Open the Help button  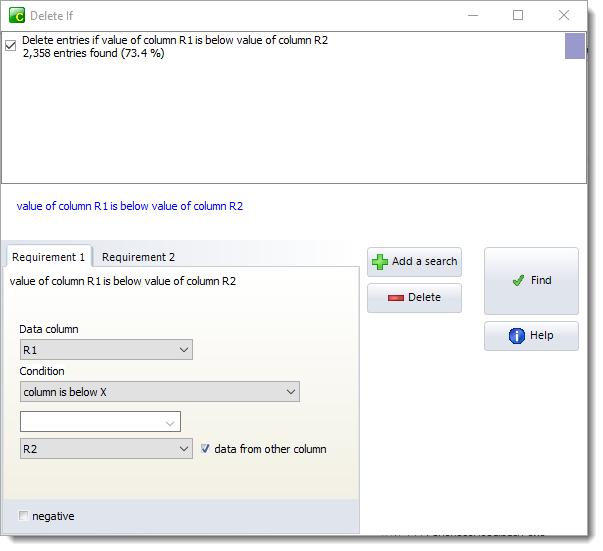coord(531,336)
